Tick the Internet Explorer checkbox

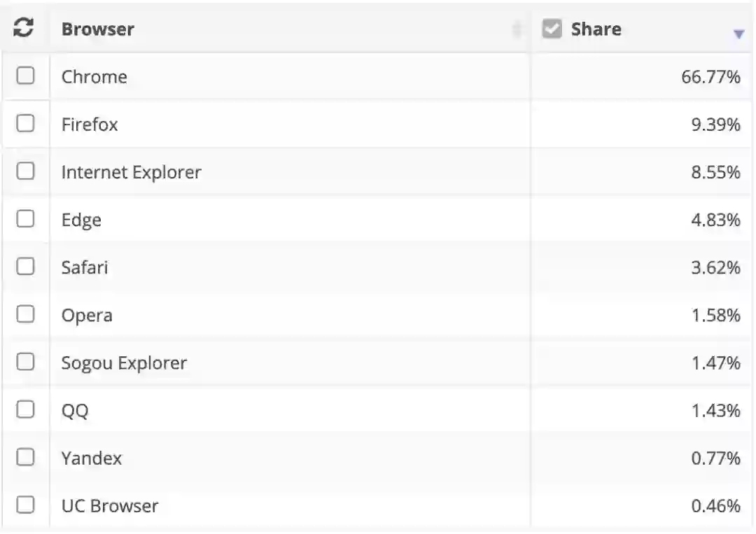point(25,171)
